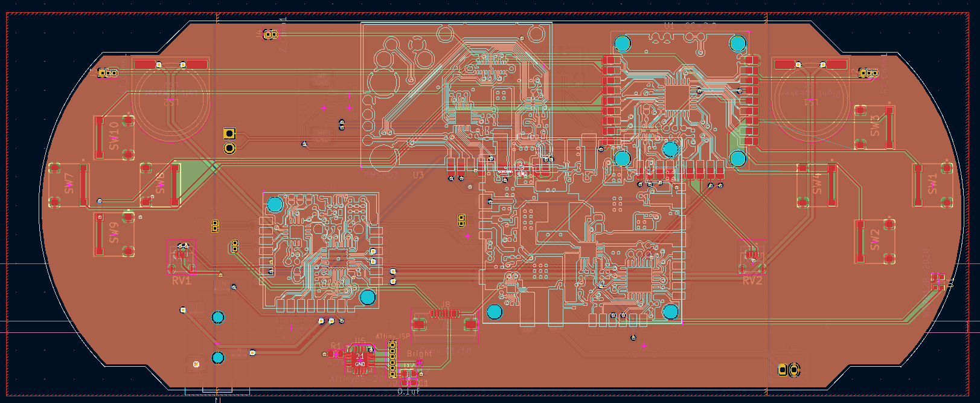
Task: Click the ATtiny85 chip GND center pad
Action: point(360,360)
